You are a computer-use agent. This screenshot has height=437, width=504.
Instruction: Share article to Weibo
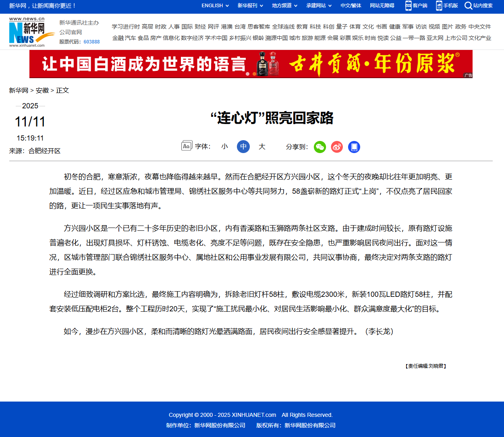point(337,147)
